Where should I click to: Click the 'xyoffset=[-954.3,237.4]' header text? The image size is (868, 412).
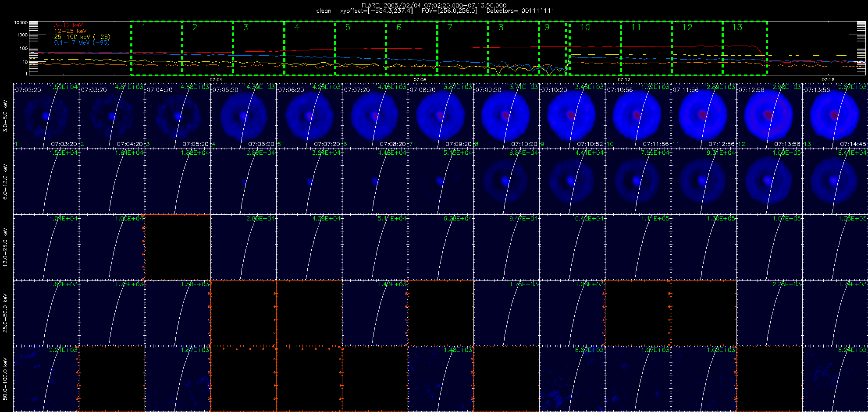[x=377, y=11]
